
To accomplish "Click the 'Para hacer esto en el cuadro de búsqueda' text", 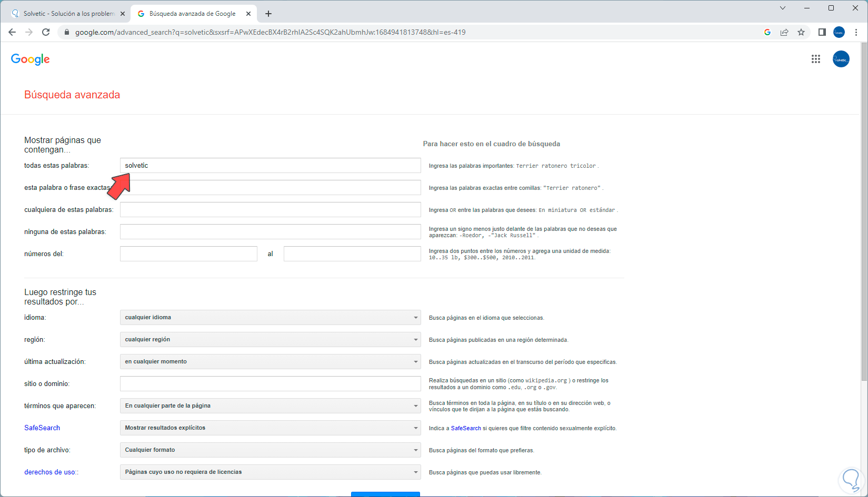I will (x=492, y=144).
